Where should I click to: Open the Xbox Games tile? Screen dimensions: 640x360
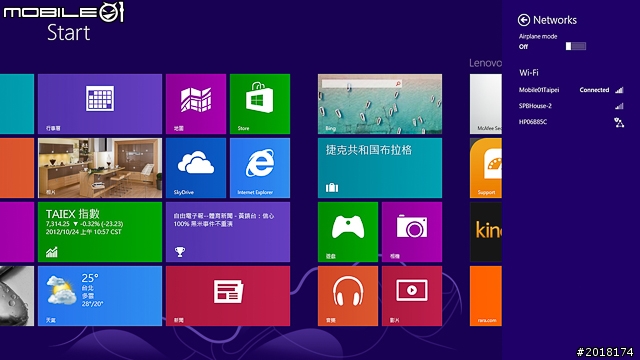(x=348, y=232)
